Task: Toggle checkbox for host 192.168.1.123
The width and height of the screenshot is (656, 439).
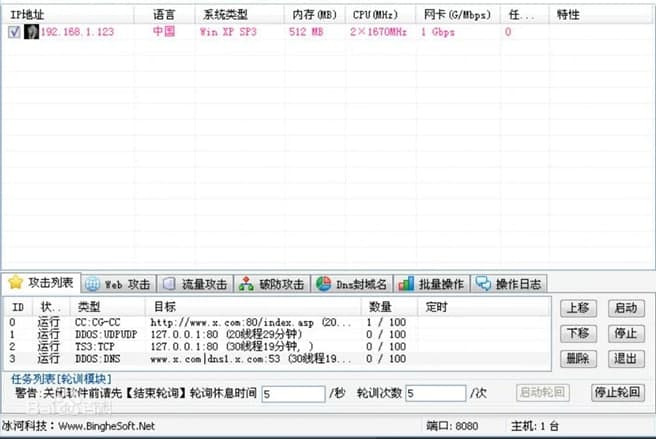Action: 14,32
